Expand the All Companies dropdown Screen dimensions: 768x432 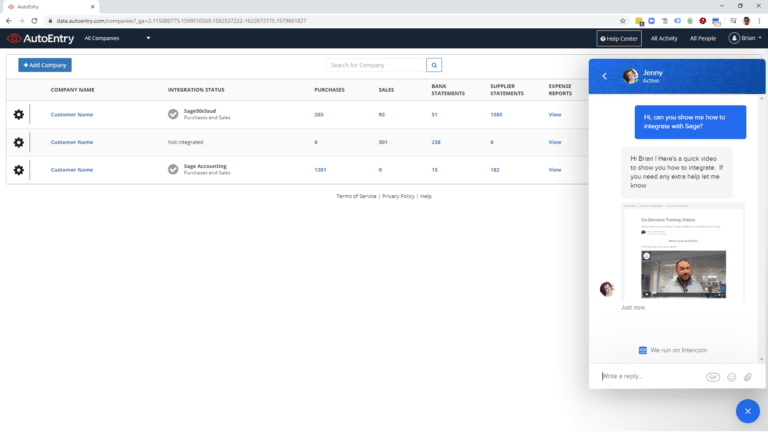(x=117, y=39)
